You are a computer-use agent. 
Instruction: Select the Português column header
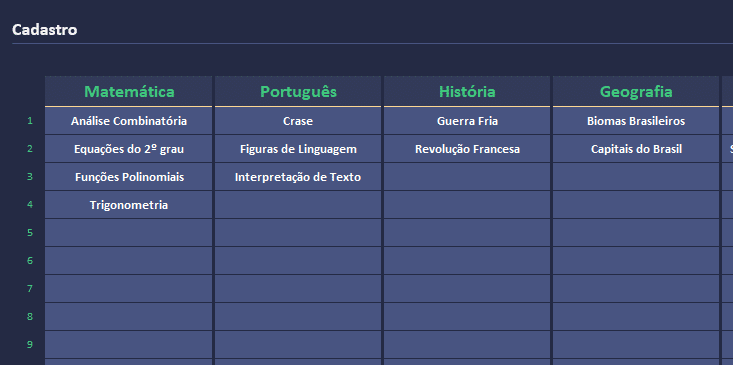point(298,92)
